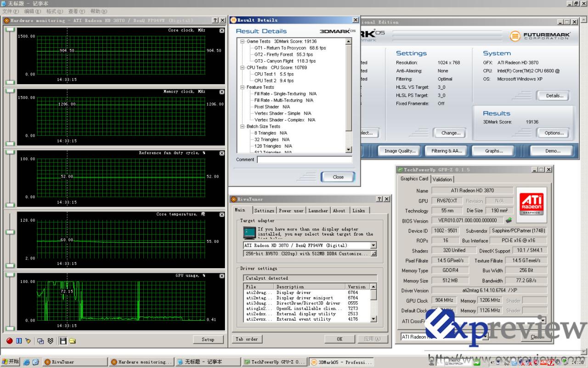
Task: Open the 格式 menu in Notepad
Action: point(54,11)
